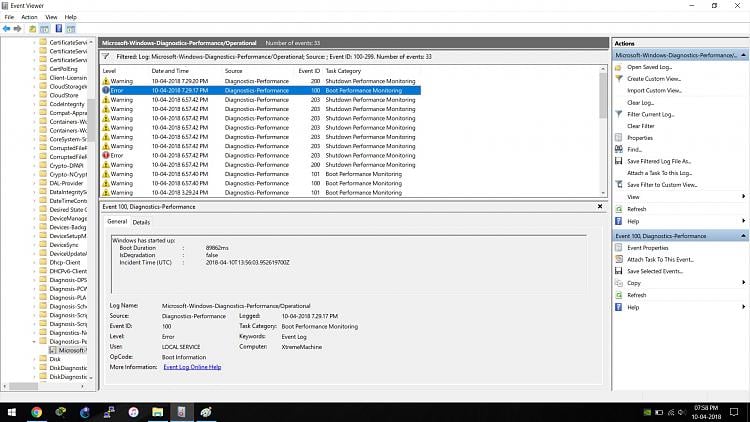The image size is (750, 422).
Task: Open iTunes from the taskbar
Action: (x=133, y=412)
